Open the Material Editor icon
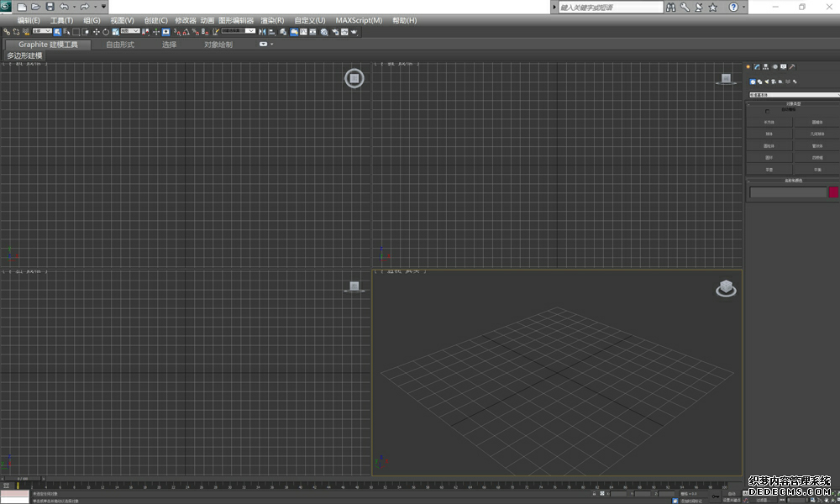The image size is (840, 504). point(323,32)
